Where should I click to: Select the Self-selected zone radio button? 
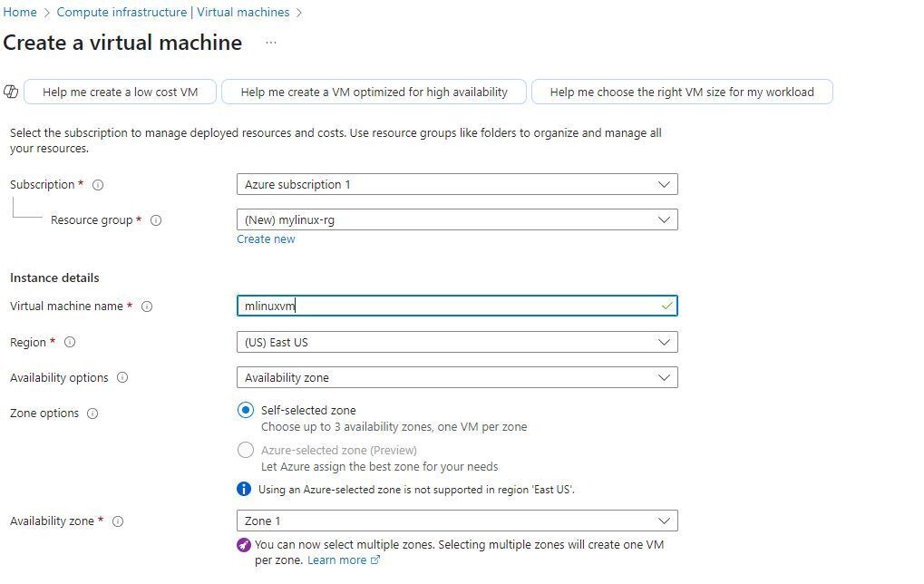click(246, 410)
